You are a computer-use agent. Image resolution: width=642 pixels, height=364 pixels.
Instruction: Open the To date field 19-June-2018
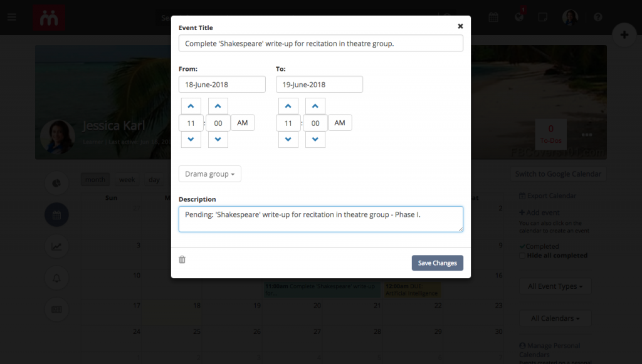[x=319, y=84]
